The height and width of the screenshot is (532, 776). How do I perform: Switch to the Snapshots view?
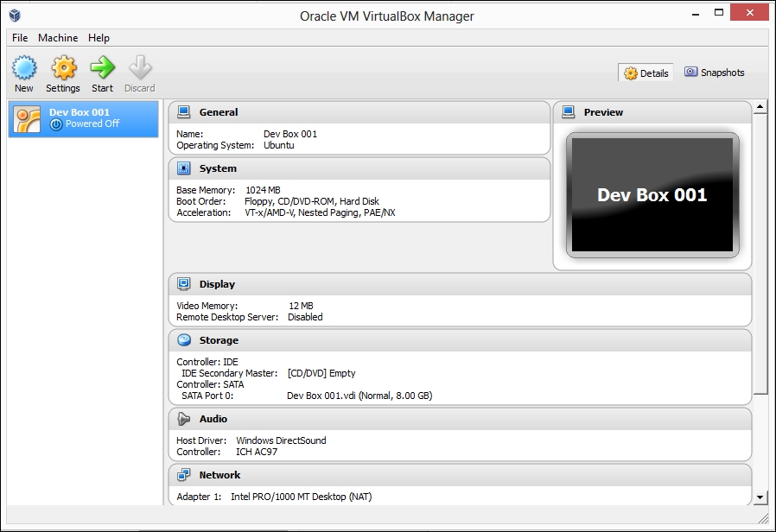point(714,73)
